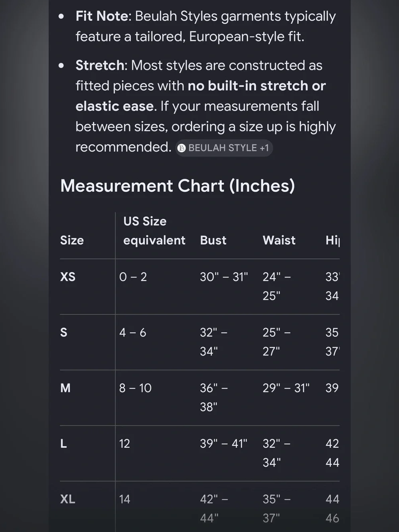
Task: Select the L size row label
Action: 63,443
